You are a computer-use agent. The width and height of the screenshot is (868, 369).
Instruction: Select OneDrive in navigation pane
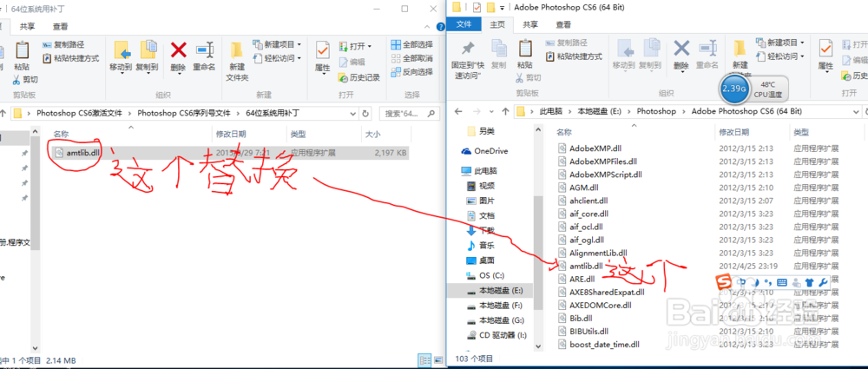point(484,151)
